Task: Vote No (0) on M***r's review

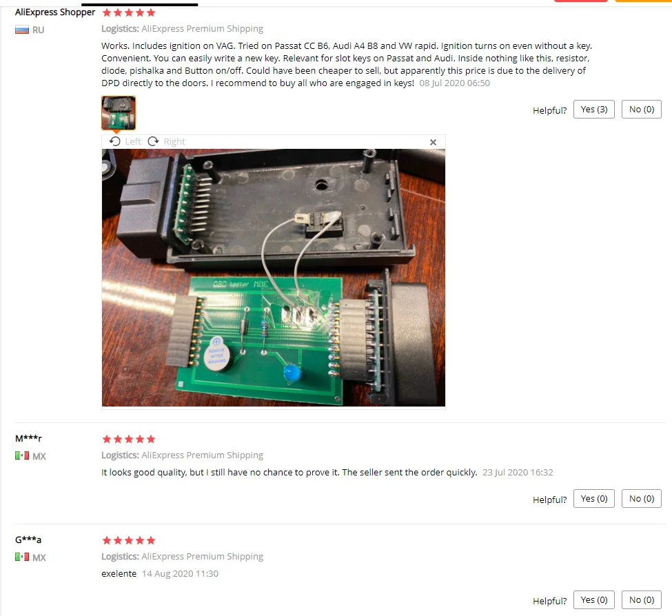Action: 641,499
